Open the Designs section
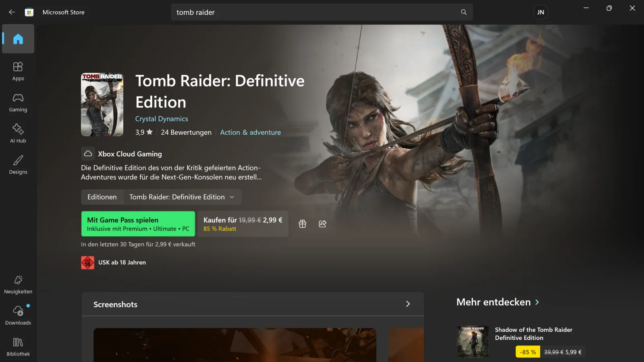The height and width of the screenshot is (362, 644). tap(18, 165)
